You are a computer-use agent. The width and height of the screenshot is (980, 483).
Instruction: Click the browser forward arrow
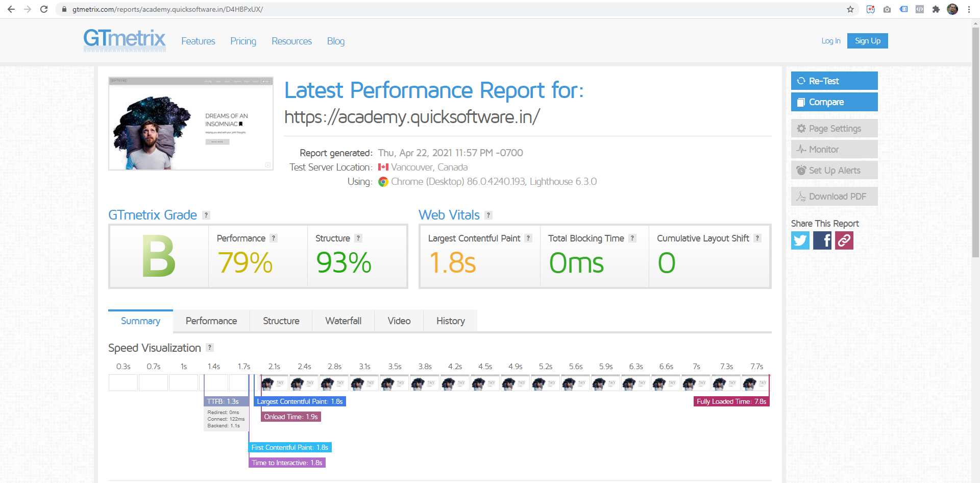(28, 9)
